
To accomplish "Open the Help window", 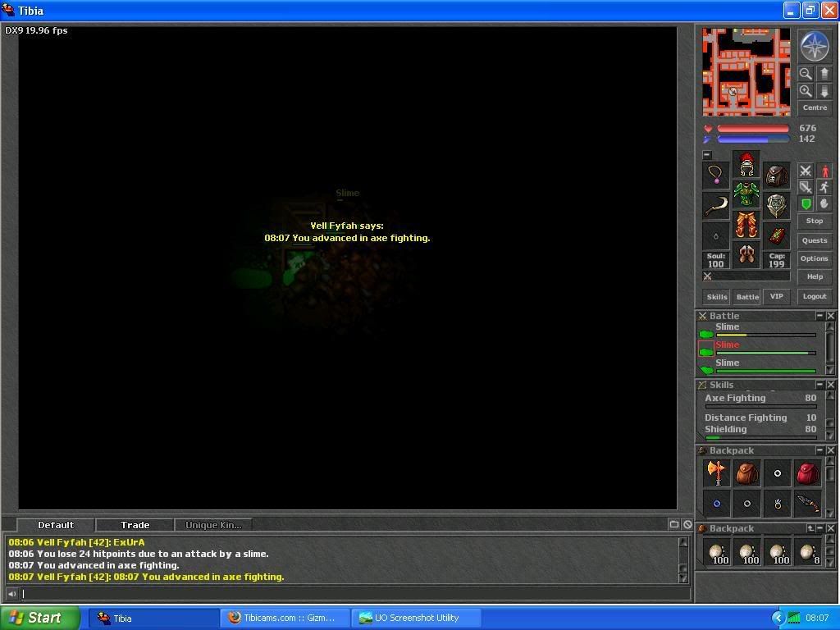I will click(815, 276).
